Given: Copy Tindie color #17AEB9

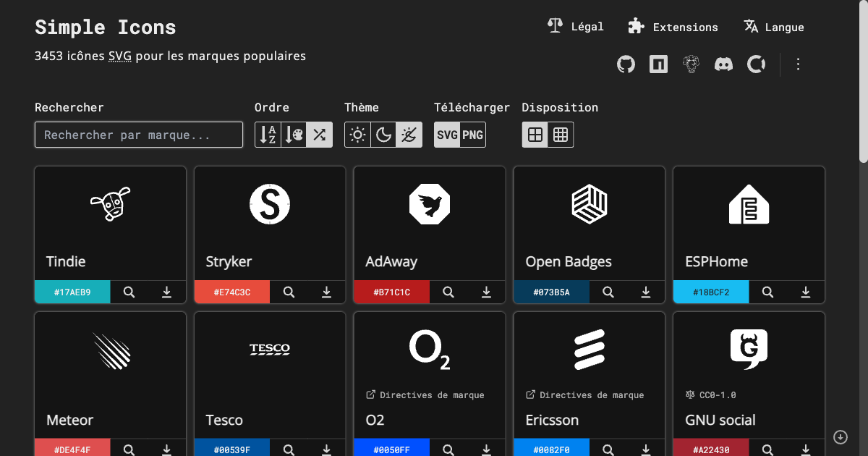Looking at the screenshot, I should point(72,292).
